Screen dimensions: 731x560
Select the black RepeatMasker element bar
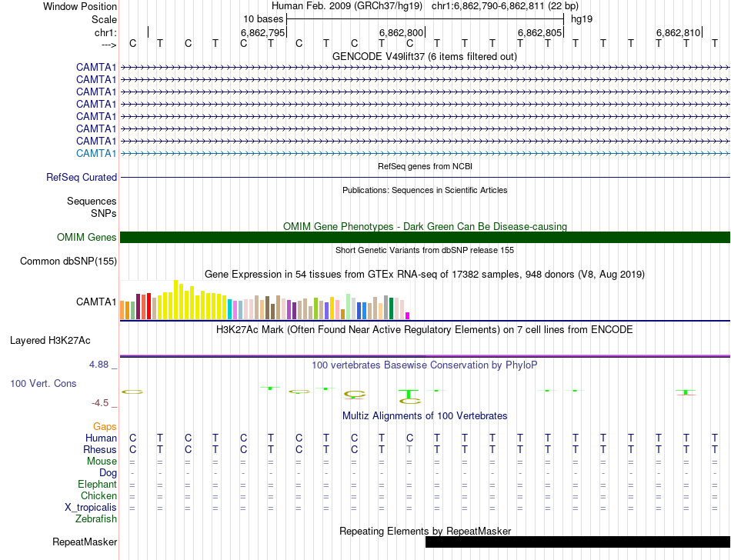[577, 542]
